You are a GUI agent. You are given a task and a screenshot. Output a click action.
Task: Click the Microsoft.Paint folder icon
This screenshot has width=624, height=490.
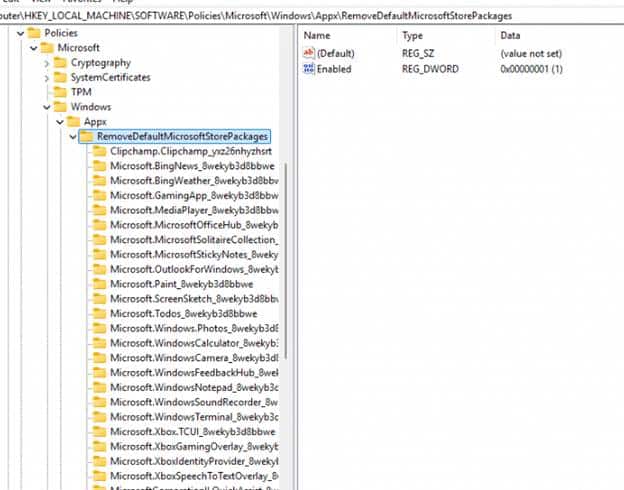click(x=99, y=284)
